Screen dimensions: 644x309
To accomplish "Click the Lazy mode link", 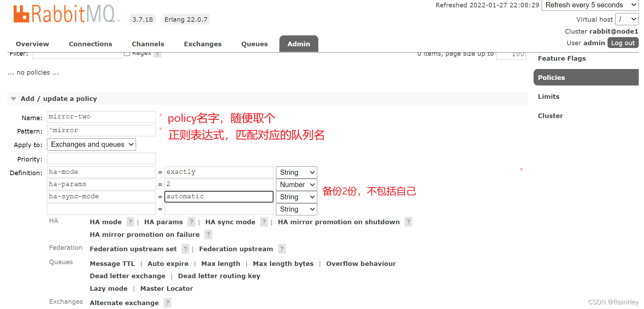I will click(108, 288).
